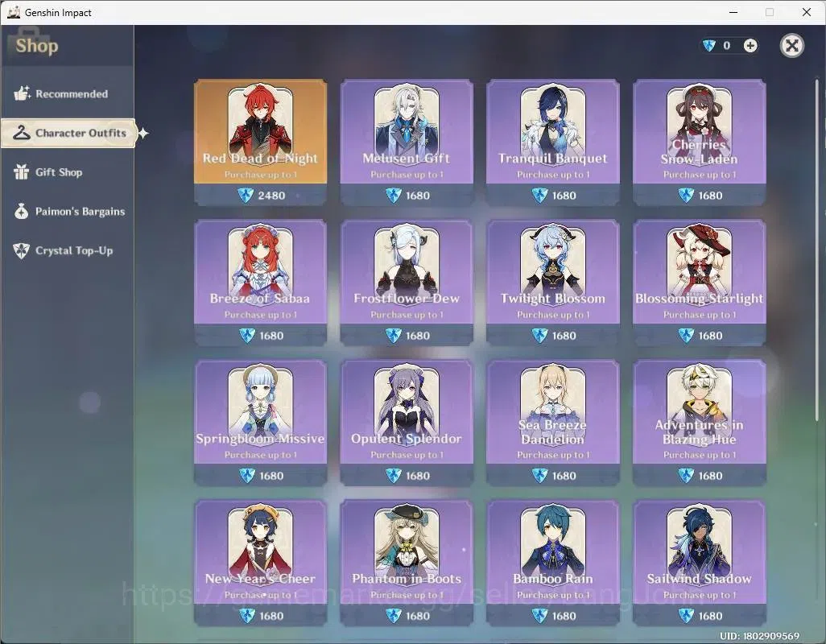Click the 2480 price under Red Dead of Night
This screenshot has height=644, width=826.
pos(271,196)
